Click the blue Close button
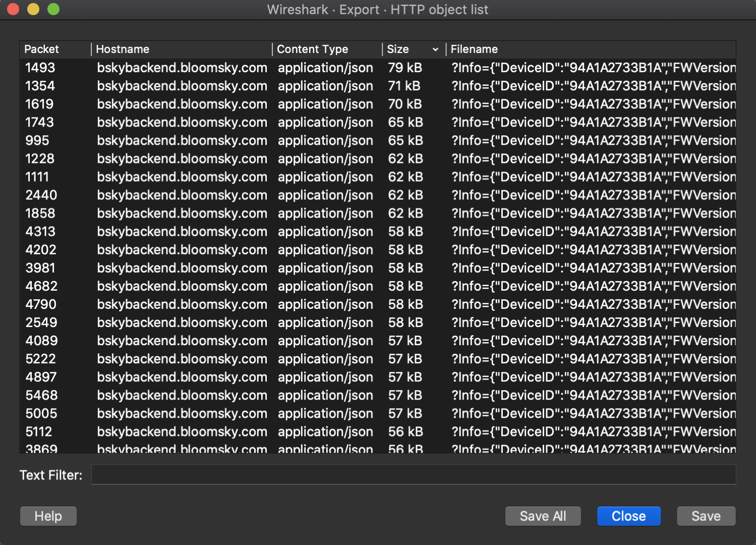756x545 pixels. coord(628,516)
